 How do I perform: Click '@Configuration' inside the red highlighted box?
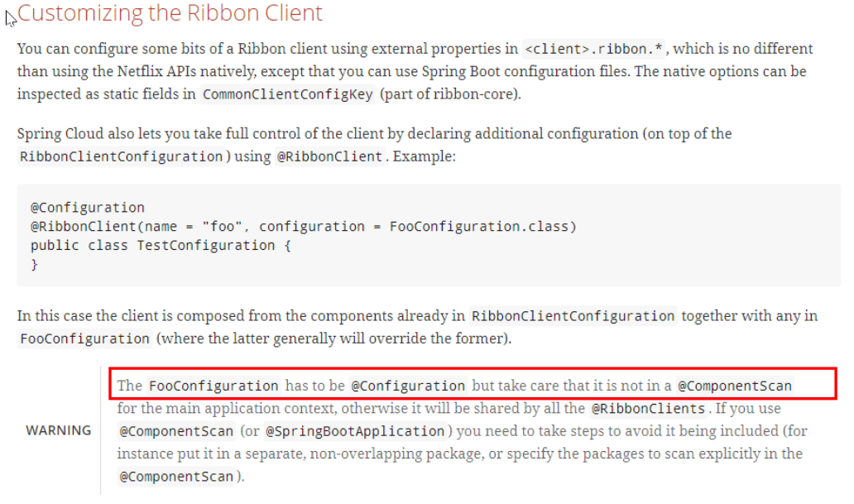(408, 386)
